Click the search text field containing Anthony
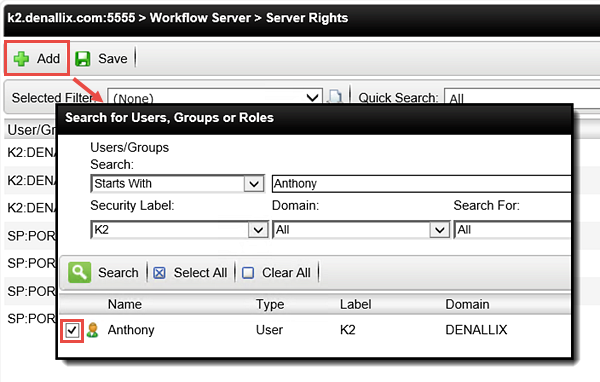This screenshot has width=600, height=382. tap(421, 184)
